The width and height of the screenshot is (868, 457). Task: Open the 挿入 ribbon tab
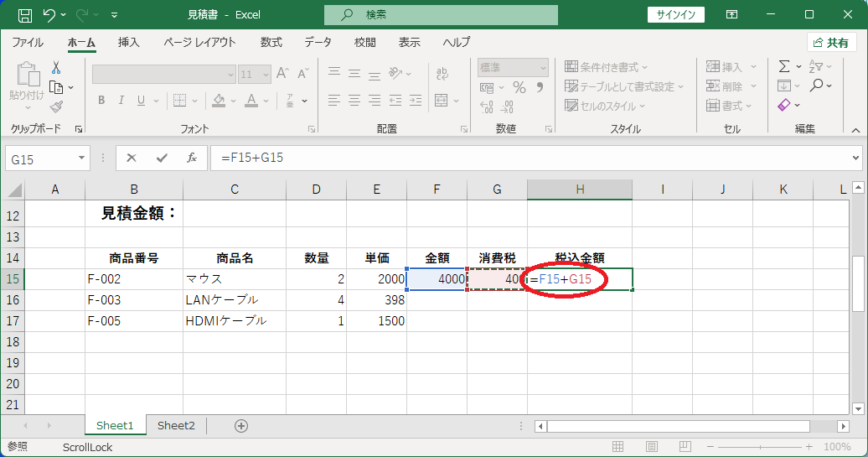tap(128, 43)
